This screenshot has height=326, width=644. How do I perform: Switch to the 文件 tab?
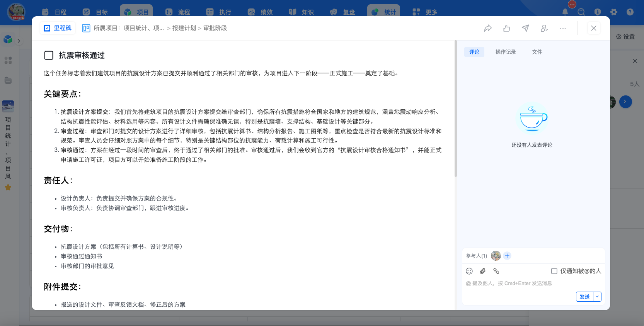coord(537,52)
